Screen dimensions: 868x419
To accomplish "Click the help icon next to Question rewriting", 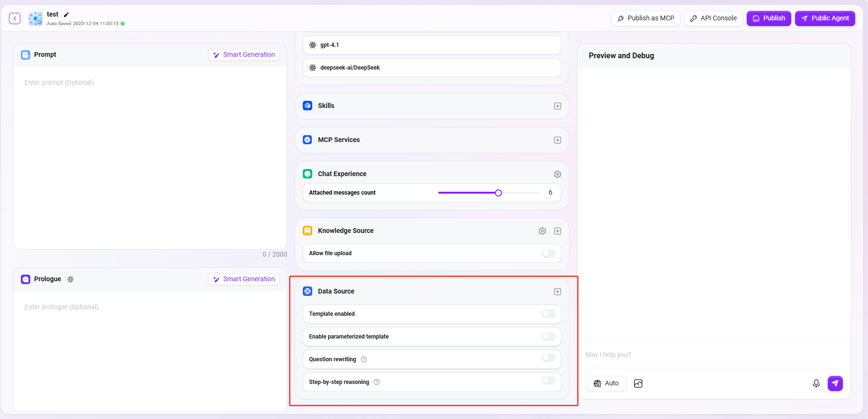I will coord(364,359).
